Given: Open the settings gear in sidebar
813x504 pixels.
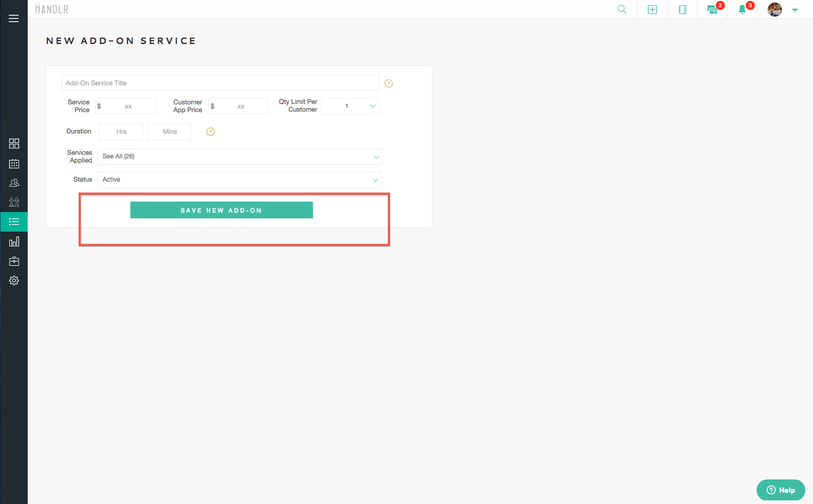Looking at the screenshot, I should (14, 281).
